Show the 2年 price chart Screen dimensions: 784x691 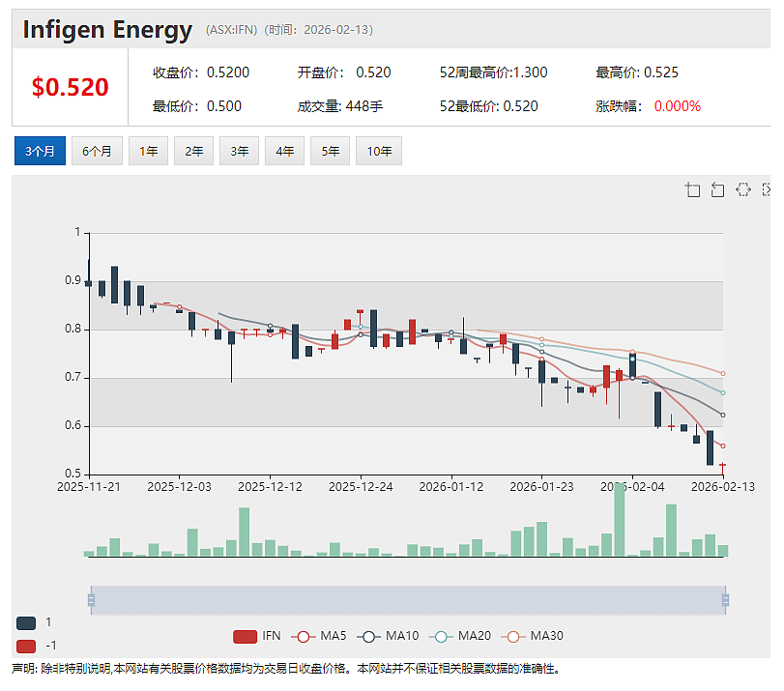click(x=194, y=151)
